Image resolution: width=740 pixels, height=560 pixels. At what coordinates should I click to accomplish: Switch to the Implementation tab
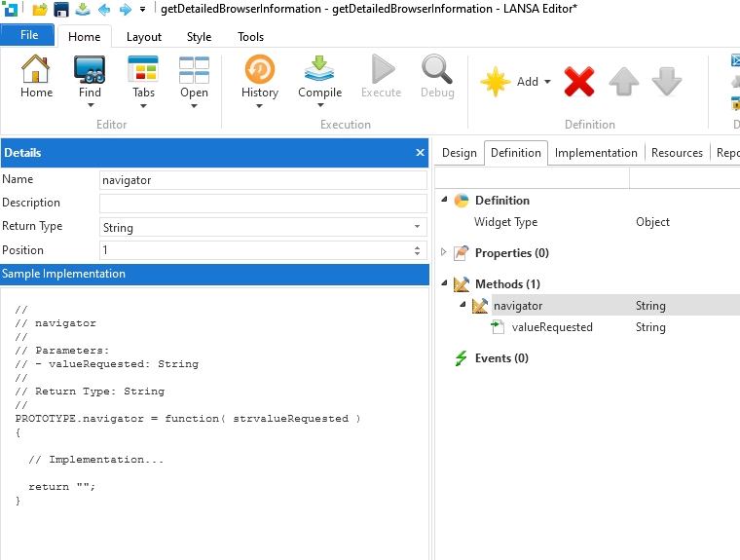tap(596, 153)
